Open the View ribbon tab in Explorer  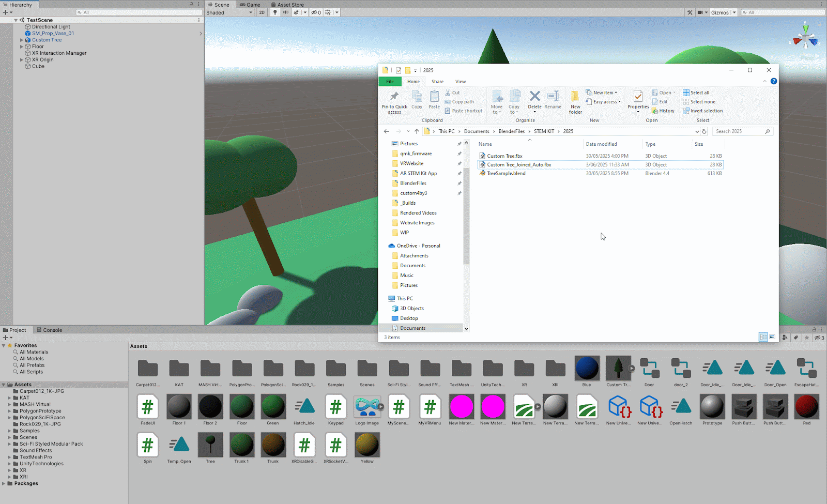pos(461,82)
